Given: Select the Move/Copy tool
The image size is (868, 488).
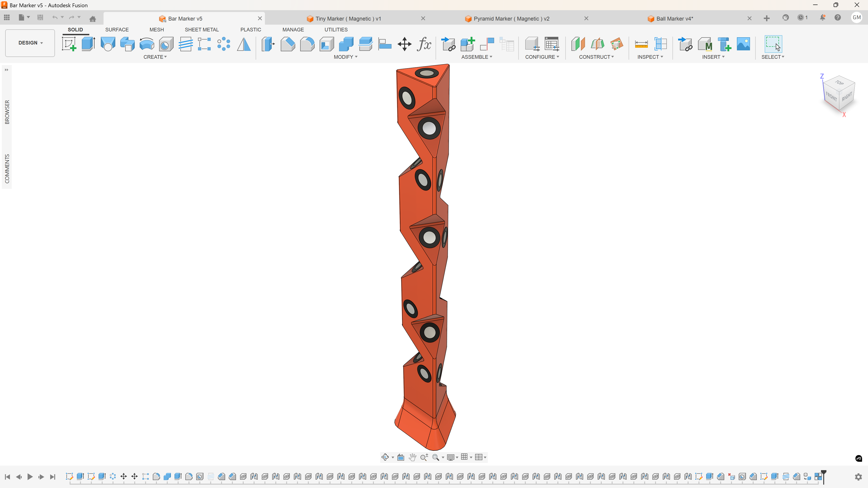Looking at the screenshot, I should (x=404, y=44).
